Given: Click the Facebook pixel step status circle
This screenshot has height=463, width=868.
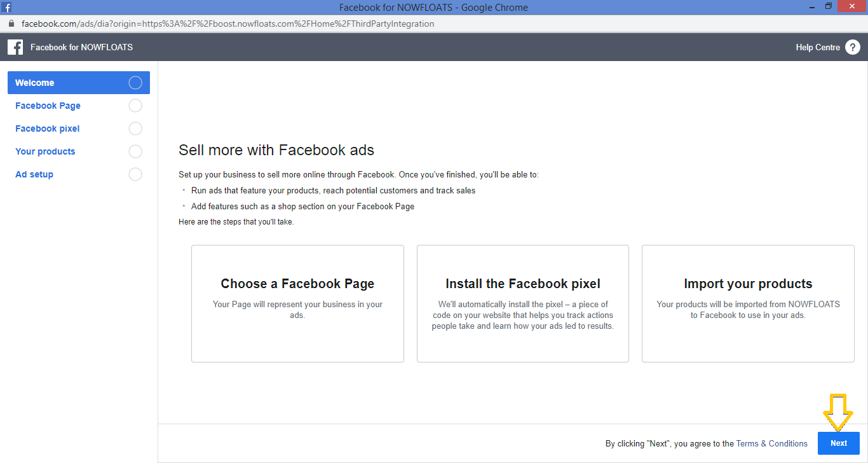Looking at the screenshot, I should pos(135,128).
